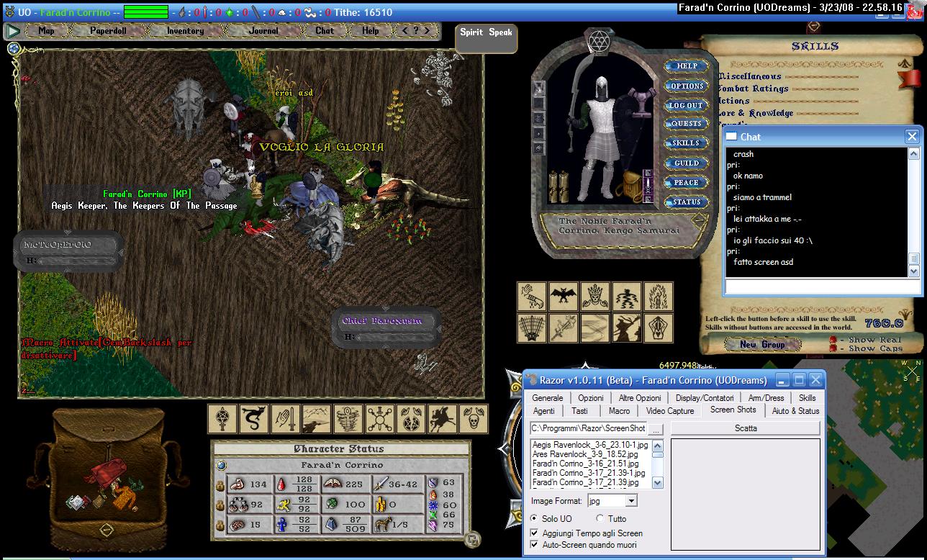
Task: Activate the bat form spell icon
Action: coord(564,297)
